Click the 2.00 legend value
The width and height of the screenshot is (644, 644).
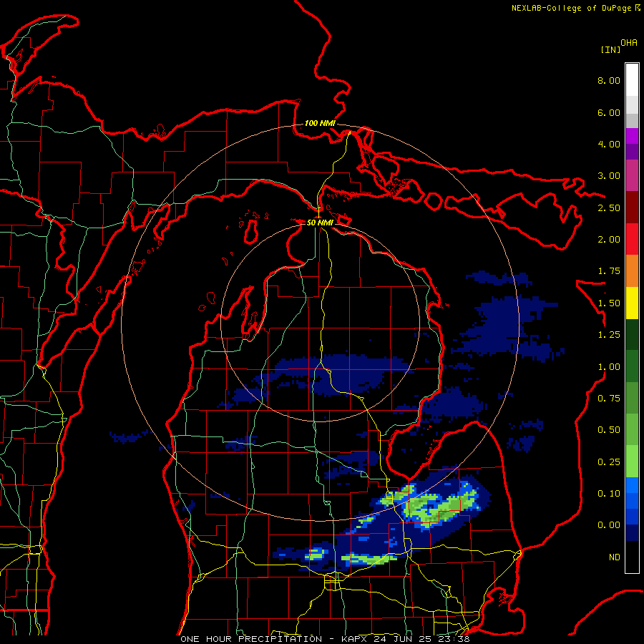point(609,240)
